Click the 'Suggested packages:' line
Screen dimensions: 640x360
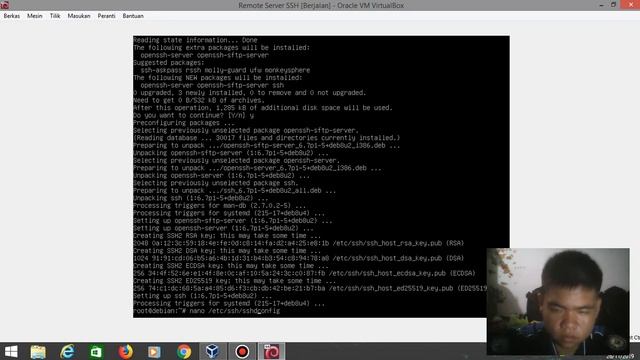(x=169, y=63)
